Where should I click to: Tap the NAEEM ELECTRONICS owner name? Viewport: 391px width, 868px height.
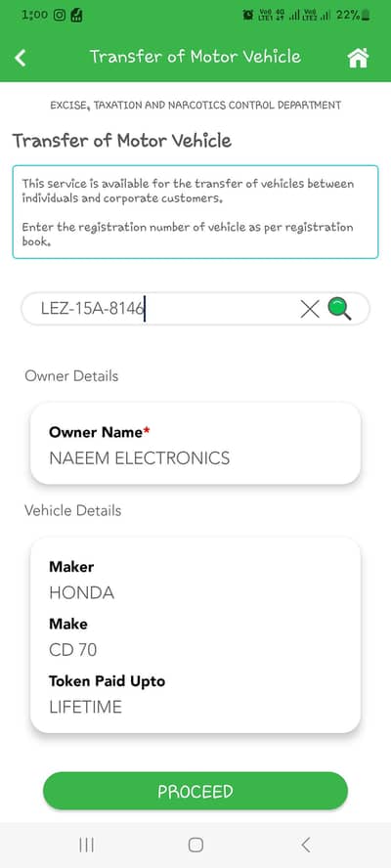(x=140, y=458)
